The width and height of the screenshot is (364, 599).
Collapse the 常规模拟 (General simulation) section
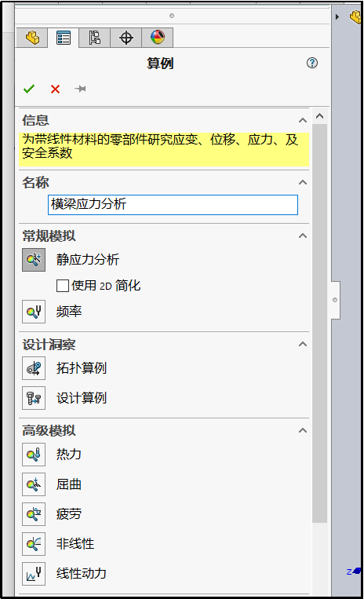(x=303, y=236)
